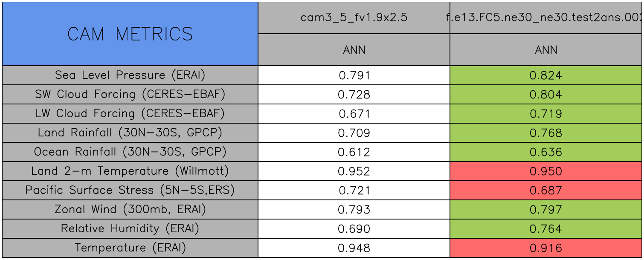
Task: Select the Pacific Surface Stress row label
Action: click(x=130, y=191)
